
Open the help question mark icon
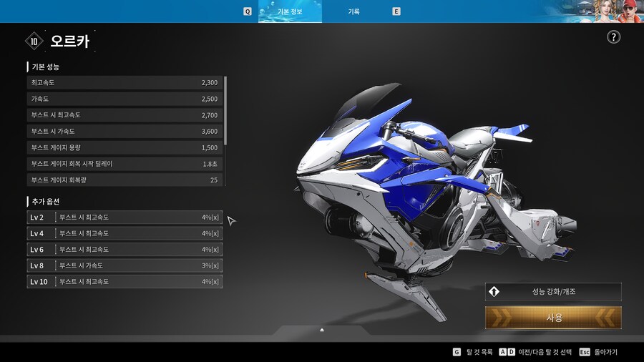tap(613, 37)
